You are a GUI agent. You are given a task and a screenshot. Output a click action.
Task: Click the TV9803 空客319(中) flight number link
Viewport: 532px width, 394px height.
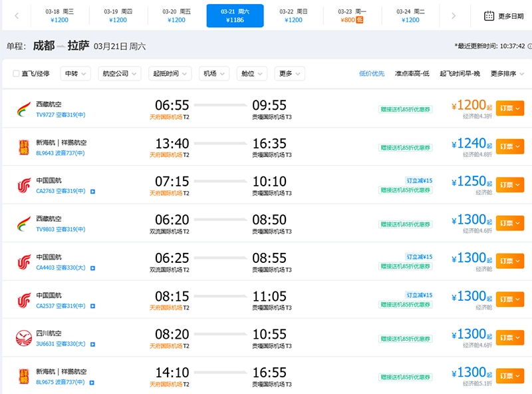(61, 230)
